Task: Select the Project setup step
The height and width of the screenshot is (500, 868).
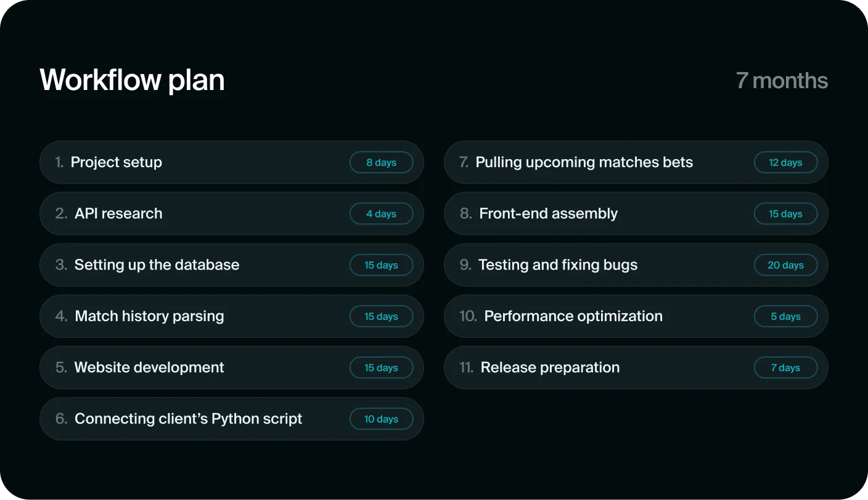Action: click(x=232, y=162)
